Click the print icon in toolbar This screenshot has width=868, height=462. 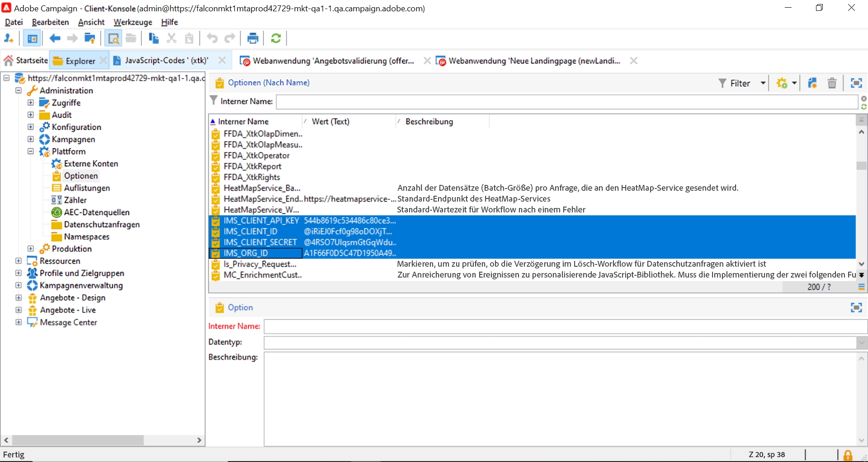click(x=253, y=38)
